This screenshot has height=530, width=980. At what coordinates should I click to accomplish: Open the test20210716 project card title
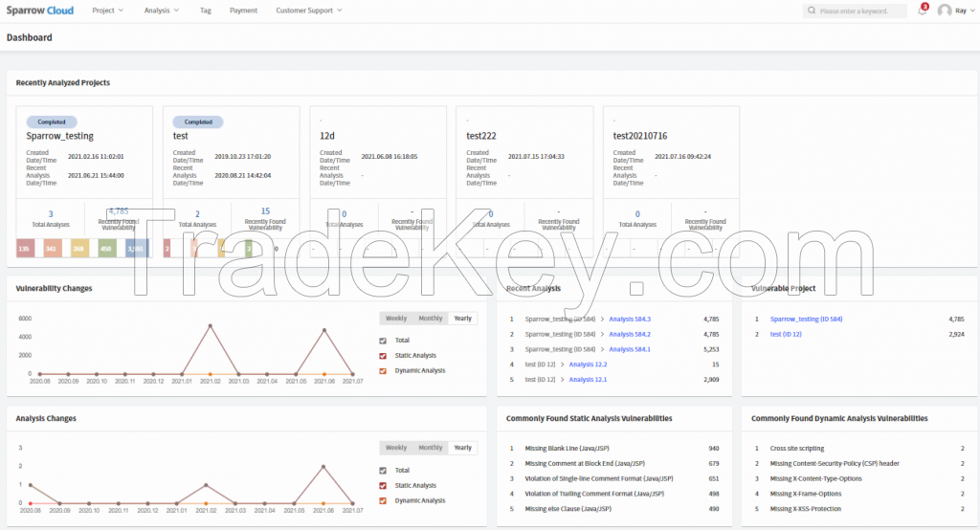640,136
